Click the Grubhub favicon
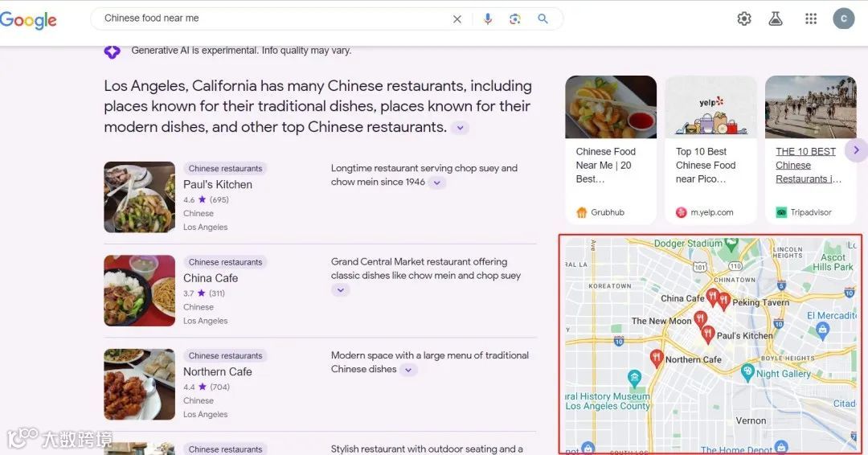868x455 pixels. pyautogui.click(x=581, y=212)
